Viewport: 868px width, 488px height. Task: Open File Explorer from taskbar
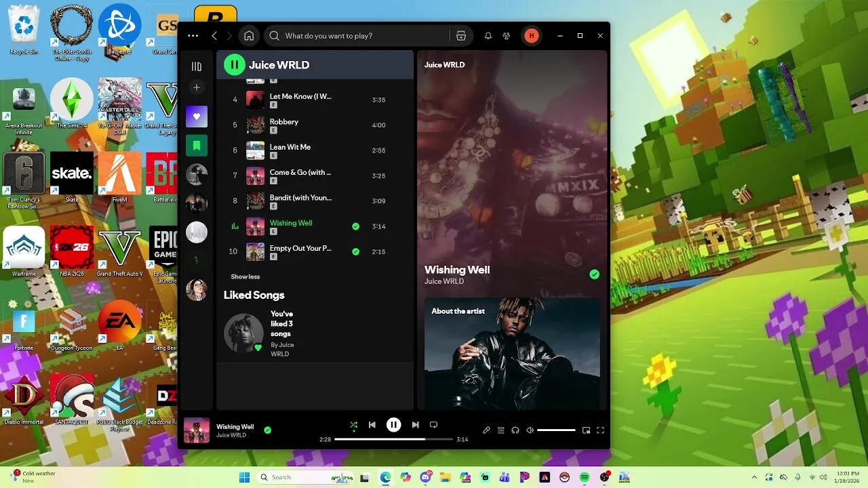pyautogui.click(x=446, y=477)
